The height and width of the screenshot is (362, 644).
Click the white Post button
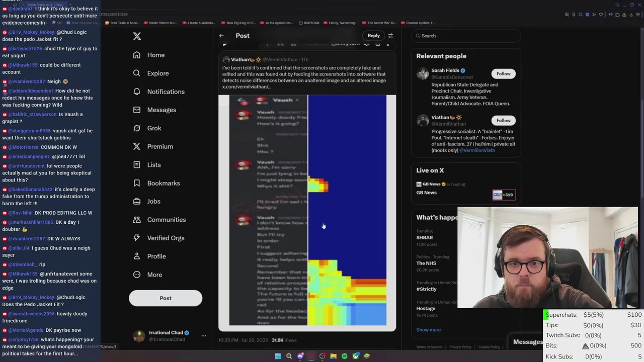tap(166, 298)
